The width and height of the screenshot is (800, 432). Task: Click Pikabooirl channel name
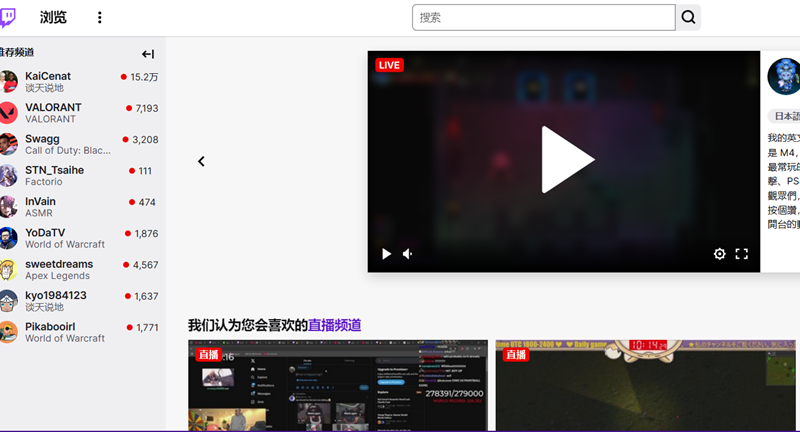(x=50, y=326)
